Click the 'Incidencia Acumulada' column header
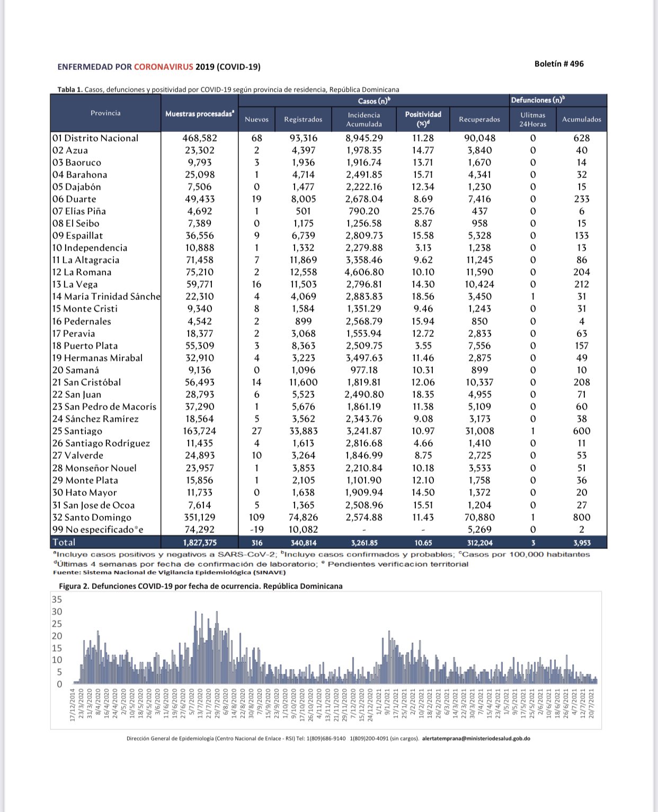This screenshot has height=812, width=658. pyautogui.click(x=364, y=119)
